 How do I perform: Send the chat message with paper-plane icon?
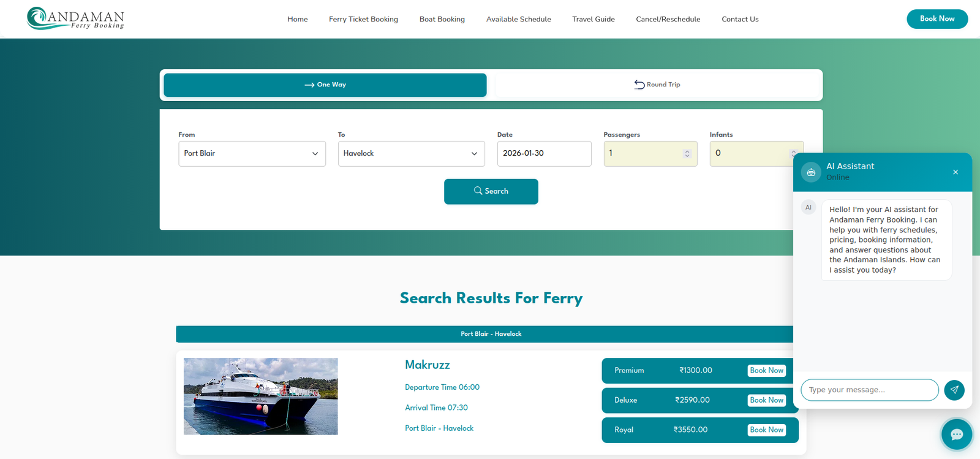pyautogui.click(x=954, y=390)
